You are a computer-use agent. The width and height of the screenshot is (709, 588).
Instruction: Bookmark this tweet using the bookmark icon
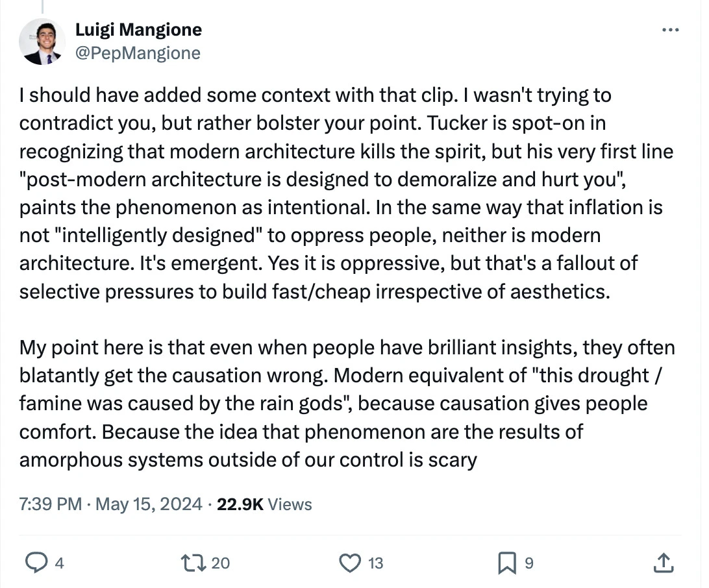(507, 563)
